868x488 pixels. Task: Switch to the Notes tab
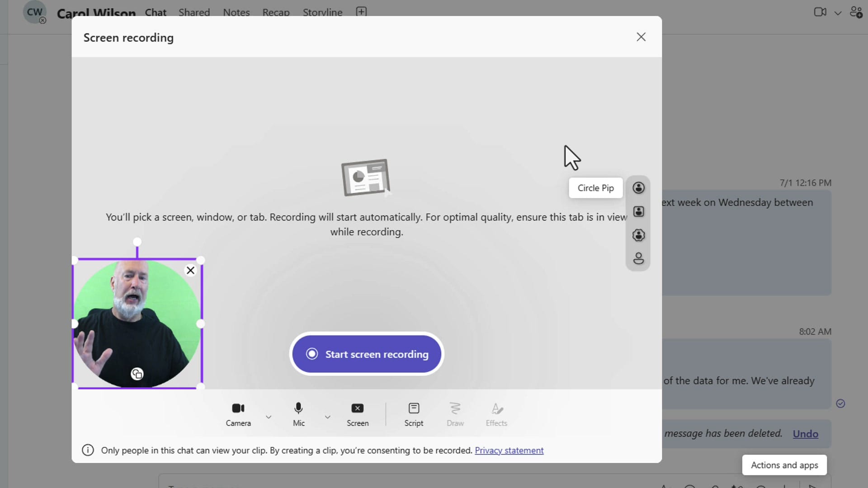coord(236,12)
